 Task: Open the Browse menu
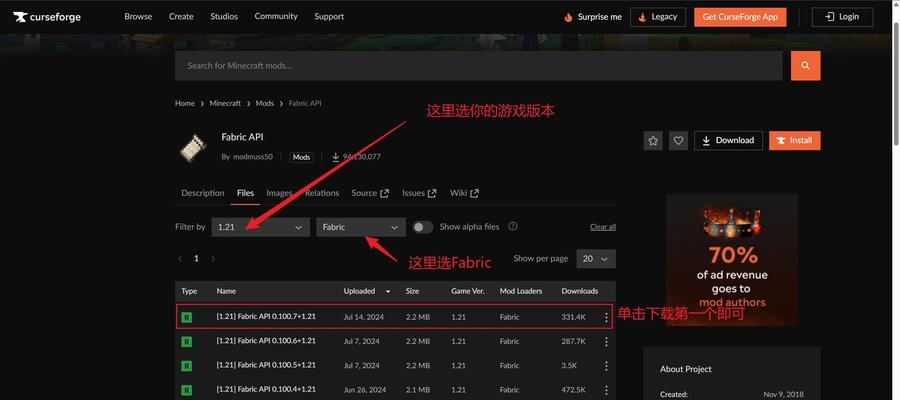point(138,17)
